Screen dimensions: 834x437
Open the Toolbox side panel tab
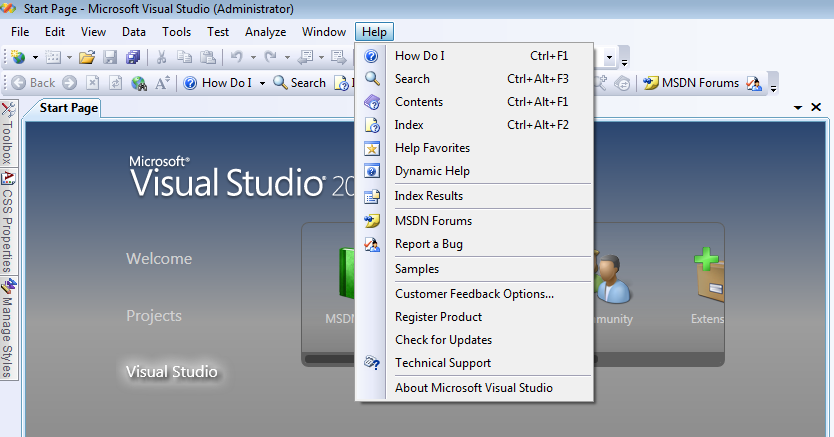point(8,133)
